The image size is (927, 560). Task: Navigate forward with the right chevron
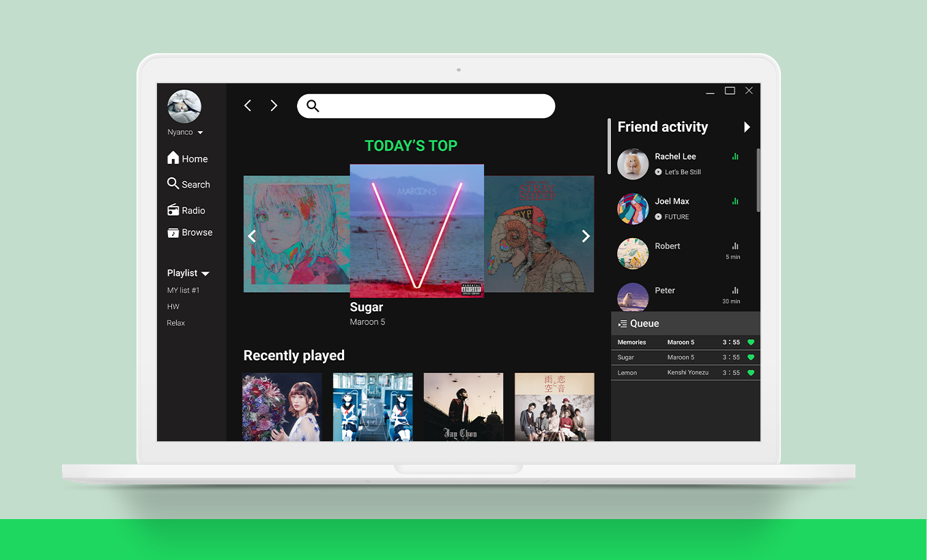coord(274,106)
